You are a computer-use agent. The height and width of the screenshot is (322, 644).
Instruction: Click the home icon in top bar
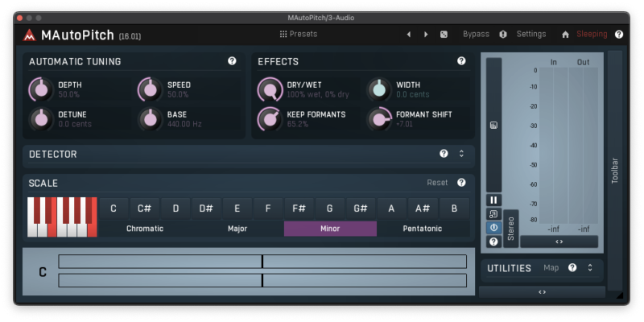(565, 35)
